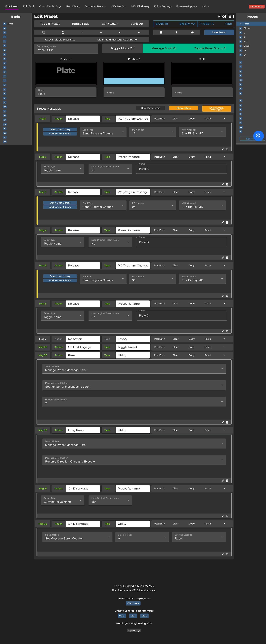Toggle Pos: Both on Msg 1
The width and height of the screenshot is (266, 644).
[x=159, y=119]
